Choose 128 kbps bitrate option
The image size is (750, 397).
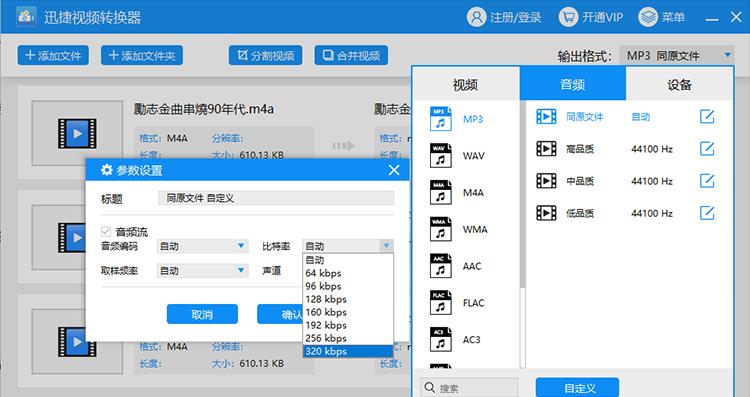pyautogui.click(x=348, y=299)
